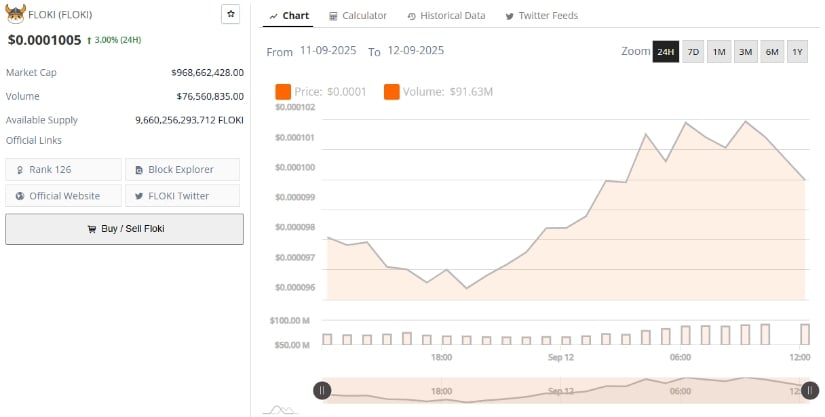The height and width of the screenshot is (417, 825).
Task: Click the FLOKI (FLOKI) coin name
Action: pyautogui.click(x=60, y=15)
